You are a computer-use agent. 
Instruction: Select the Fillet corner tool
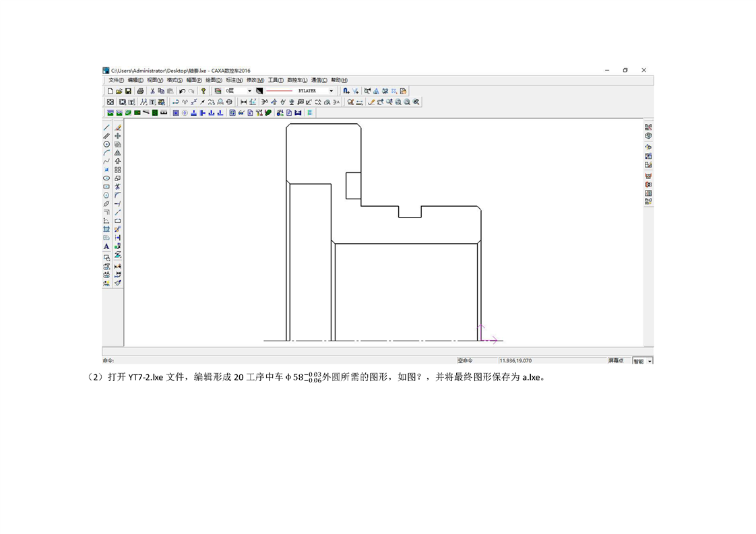(x=118, y=195)
